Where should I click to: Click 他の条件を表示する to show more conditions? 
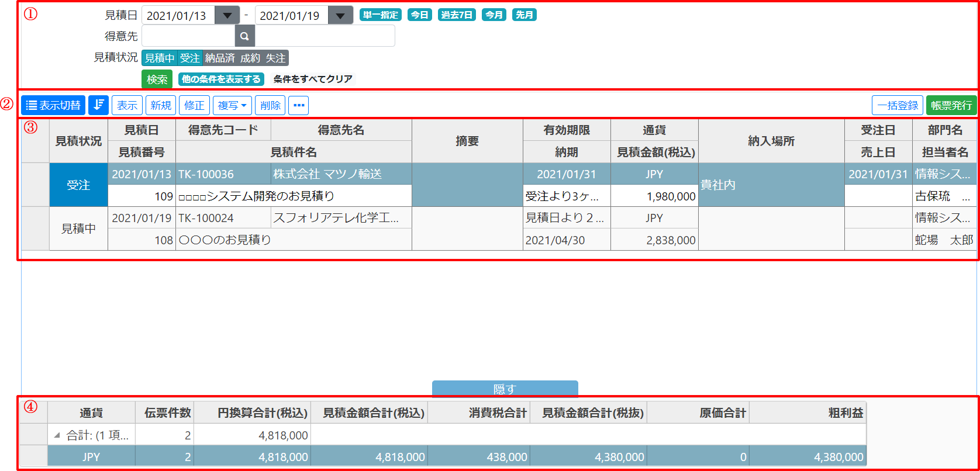[221, 79]
